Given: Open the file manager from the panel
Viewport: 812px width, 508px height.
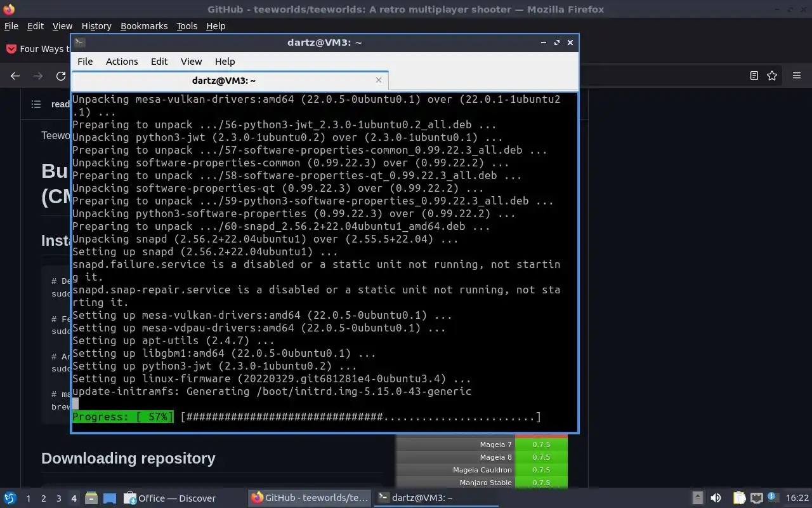Looking at the screenshot, I should pos(91,498).
